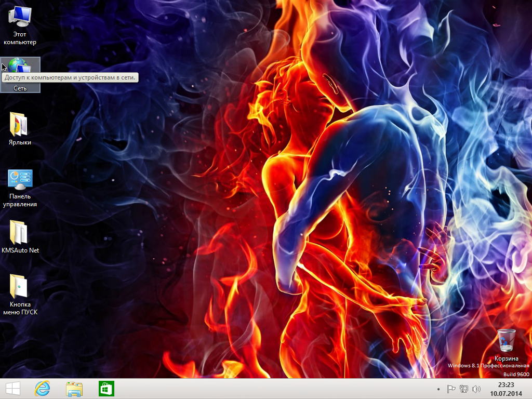This screenshot has height=399, width=532.
Task: Open the volume speaker tray icon
Action: [476, 389]
